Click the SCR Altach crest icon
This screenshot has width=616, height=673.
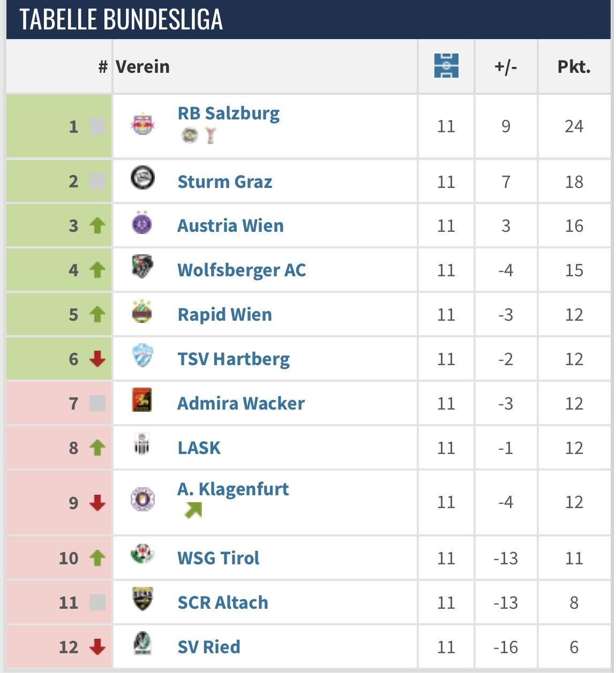pos(142,599)
